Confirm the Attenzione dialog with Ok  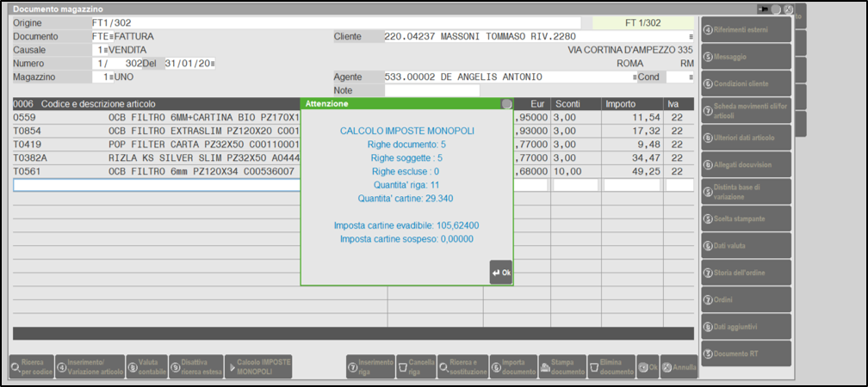pyautogui.click(x=500, y=273)
